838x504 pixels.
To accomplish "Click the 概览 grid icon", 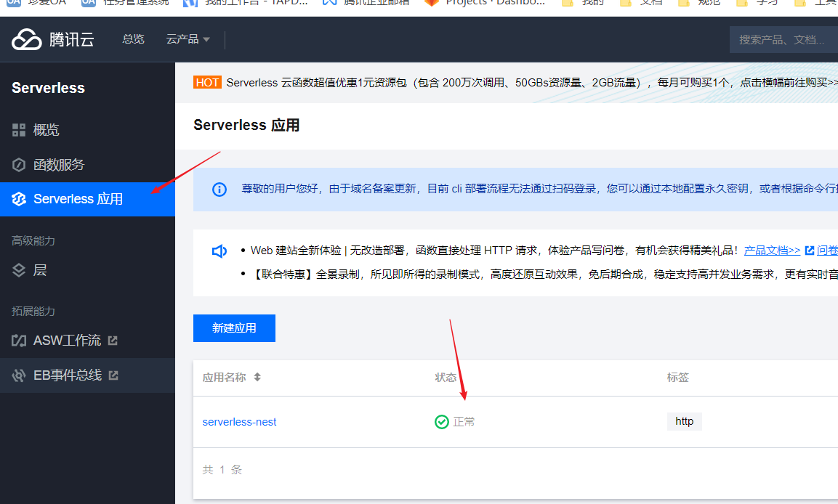I will pyautogui.click(x=19, y=130).
